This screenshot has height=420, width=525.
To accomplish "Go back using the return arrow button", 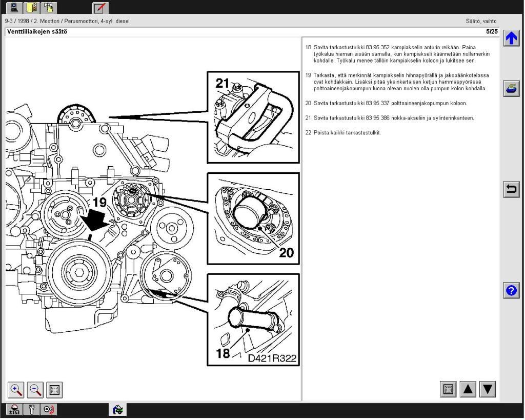I will pos(511,190).
